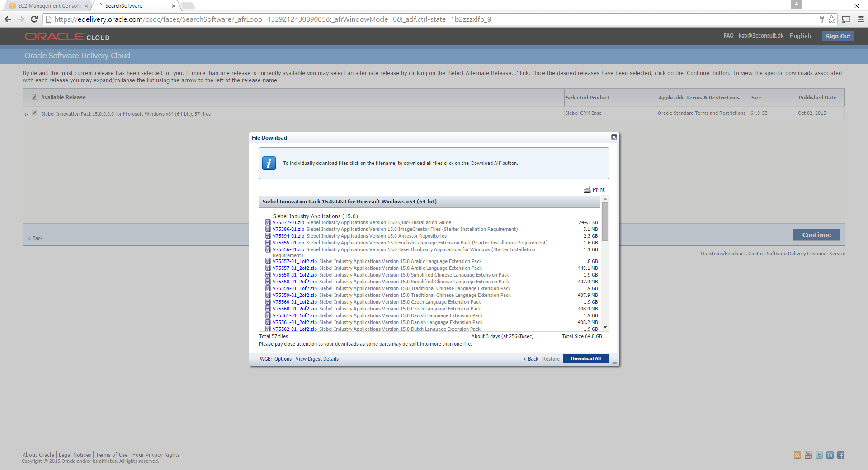Download V75561-01_2of2.zip Danish Language Pack
Viewport: 868px width, 470px height.
[x=295, y=322]
